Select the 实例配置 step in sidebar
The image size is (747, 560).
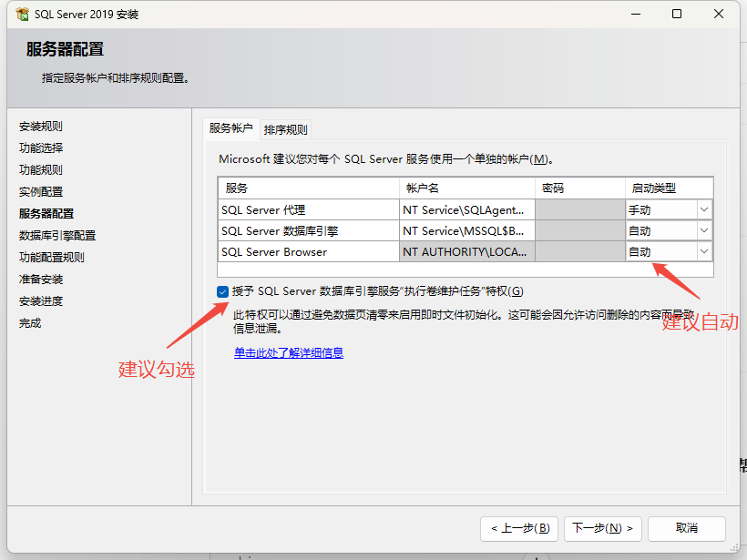pos(41,192)
